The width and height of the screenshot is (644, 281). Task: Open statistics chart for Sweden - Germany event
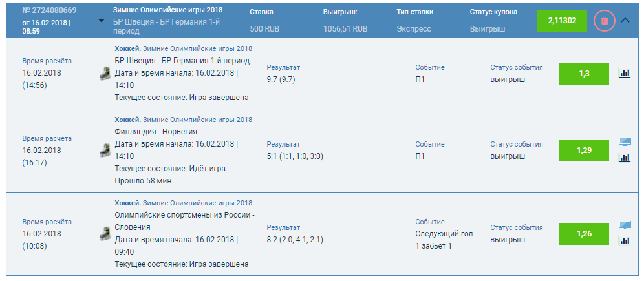click(x=624, y=73)
